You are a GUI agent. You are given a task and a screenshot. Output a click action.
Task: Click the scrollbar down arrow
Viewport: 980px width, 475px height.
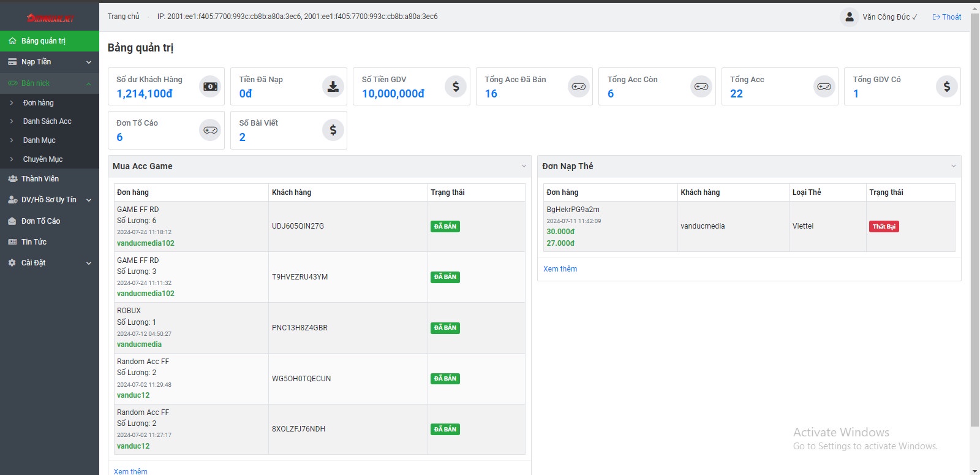pos(974,471)
